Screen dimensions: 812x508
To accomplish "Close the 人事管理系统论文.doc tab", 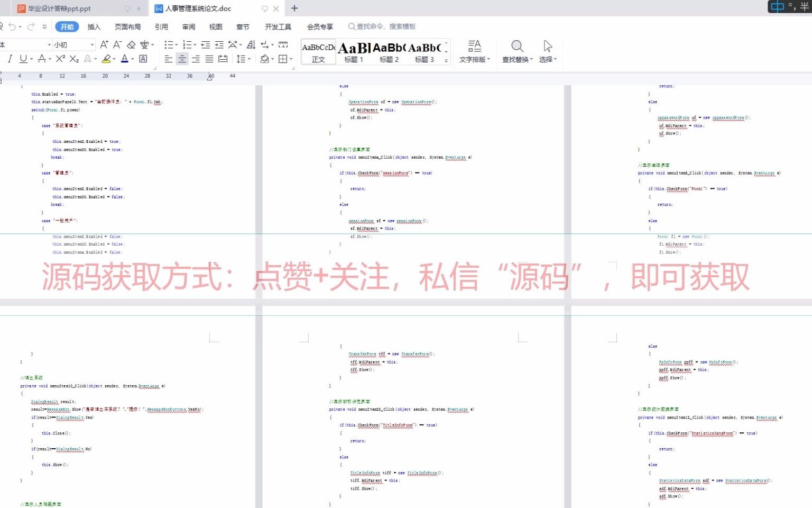I will point(276,8).
